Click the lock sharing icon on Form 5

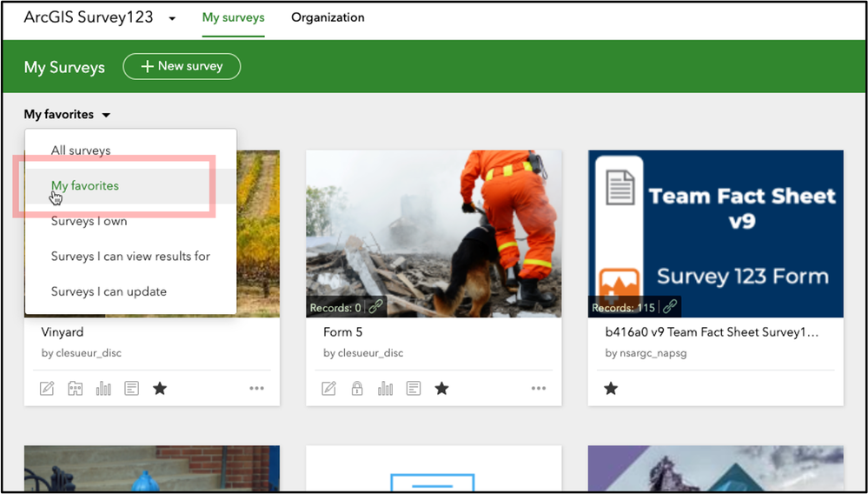coord(357,389)
